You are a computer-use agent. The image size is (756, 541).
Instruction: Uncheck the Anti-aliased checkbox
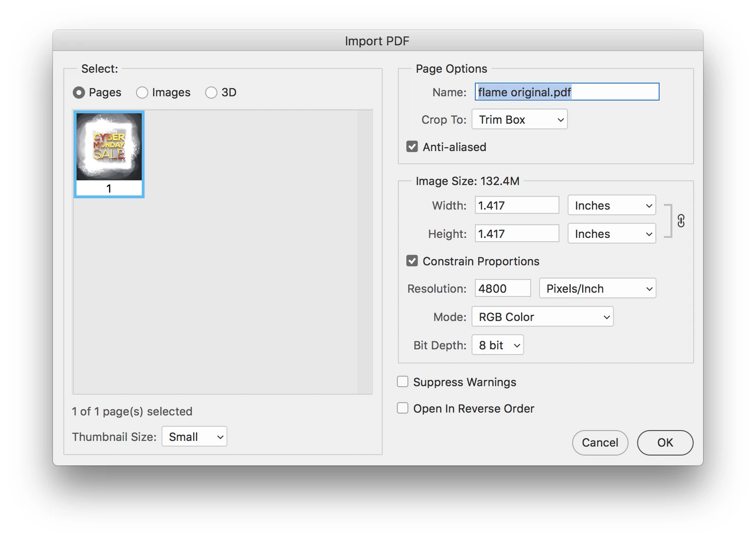[412, 147]
